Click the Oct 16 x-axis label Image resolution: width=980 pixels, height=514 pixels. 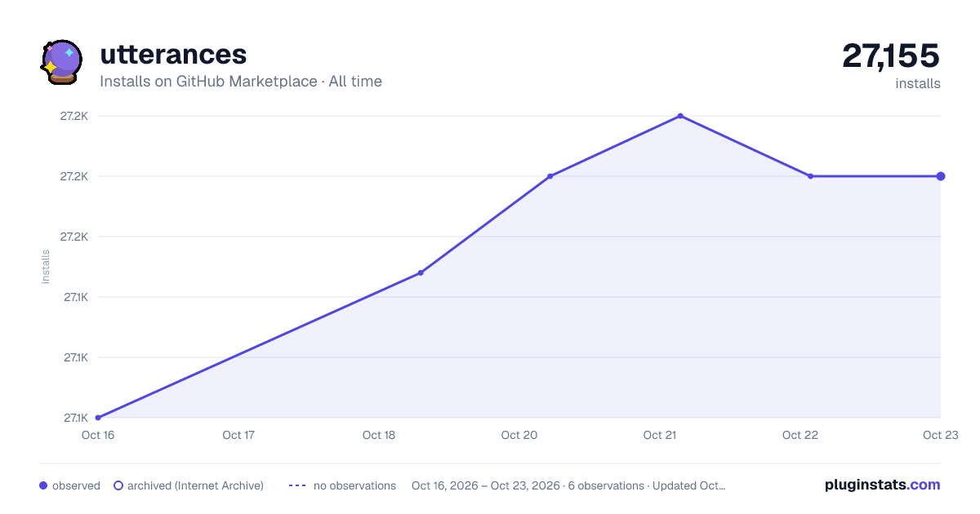coord(98,435)
